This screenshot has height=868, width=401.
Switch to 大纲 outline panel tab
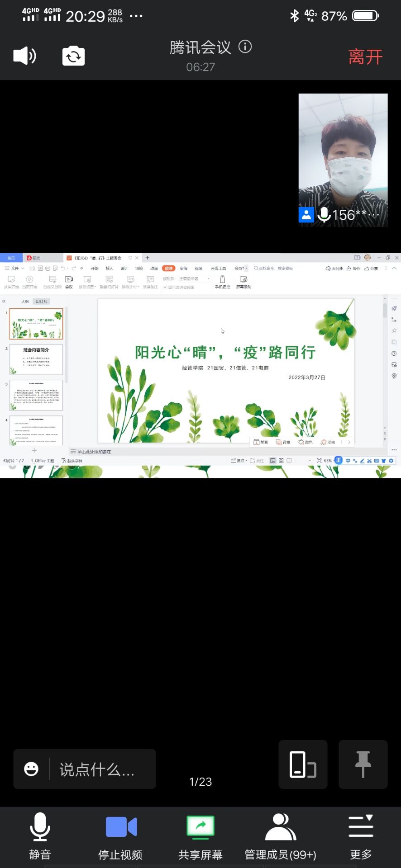[x=25, y=302]
